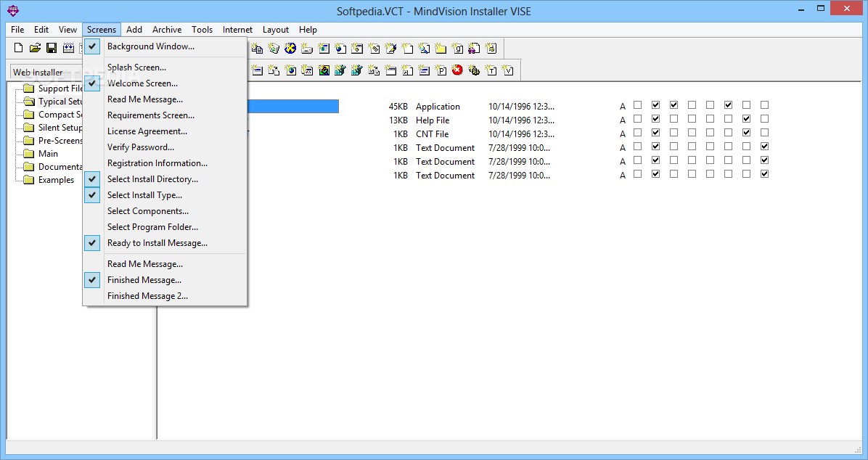Click the resize grip in status bar
The image size is (868, 460).
[858, 448]
